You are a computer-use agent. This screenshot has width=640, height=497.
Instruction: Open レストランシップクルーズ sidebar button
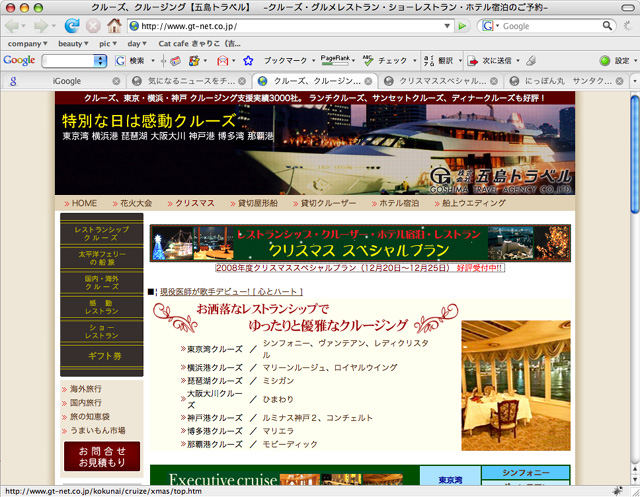pos(102,233)
